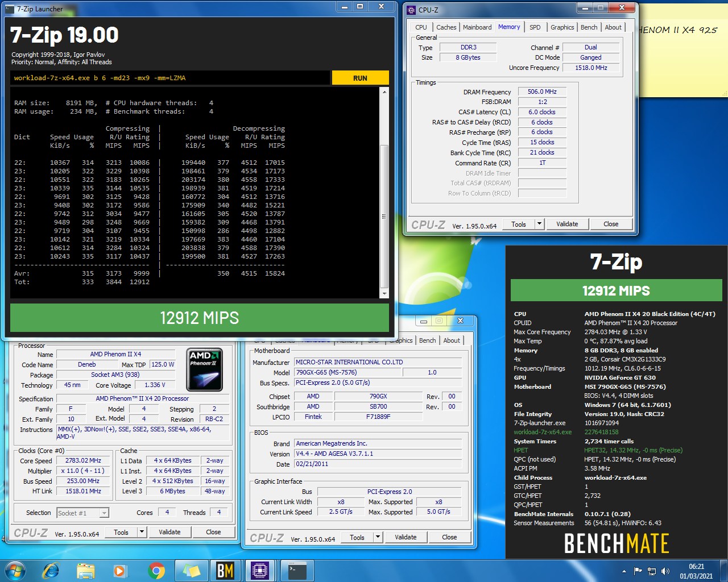Screen dimensions: 728x582
Task: Click the DDR3 memory Type value
Action: [469, 47]
